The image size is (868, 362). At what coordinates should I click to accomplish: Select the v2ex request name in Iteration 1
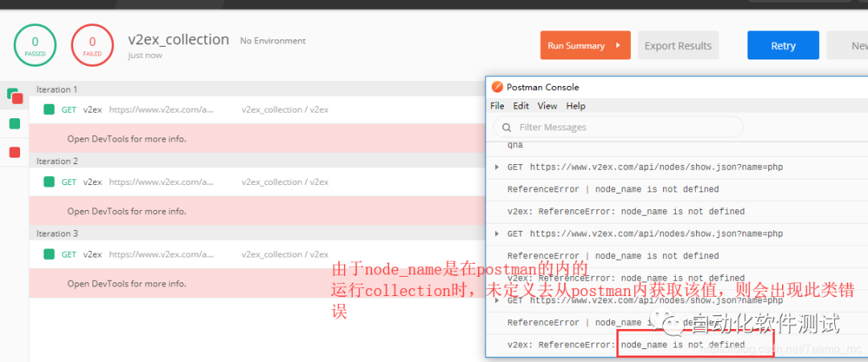pos(92,109)
